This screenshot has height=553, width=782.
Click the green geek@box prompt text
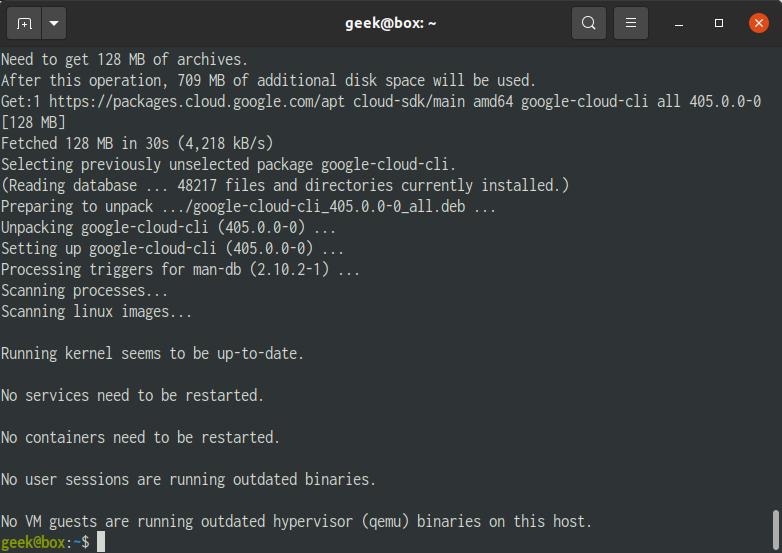[33, 542]
